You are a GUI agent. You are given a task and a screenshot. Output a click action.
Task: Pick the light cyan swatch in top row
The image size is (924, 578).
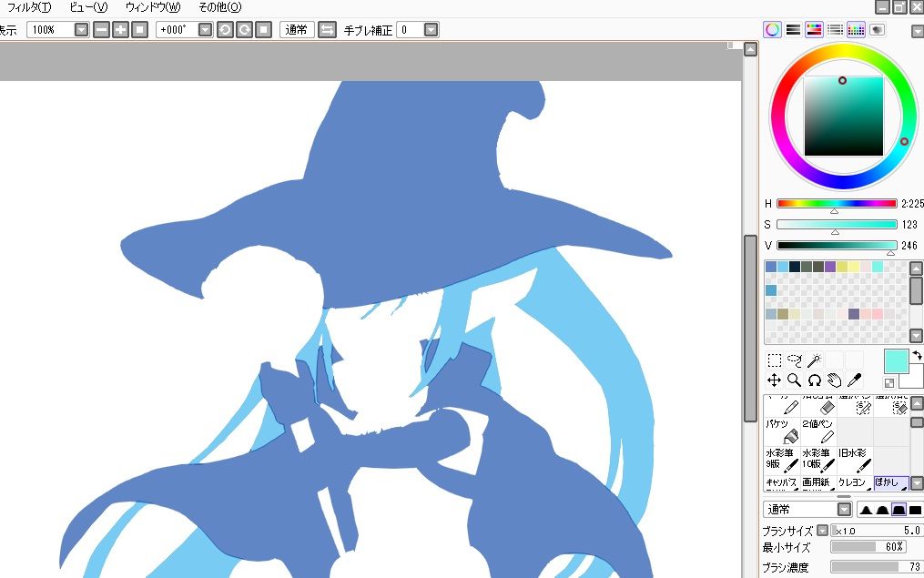point(878,267)
